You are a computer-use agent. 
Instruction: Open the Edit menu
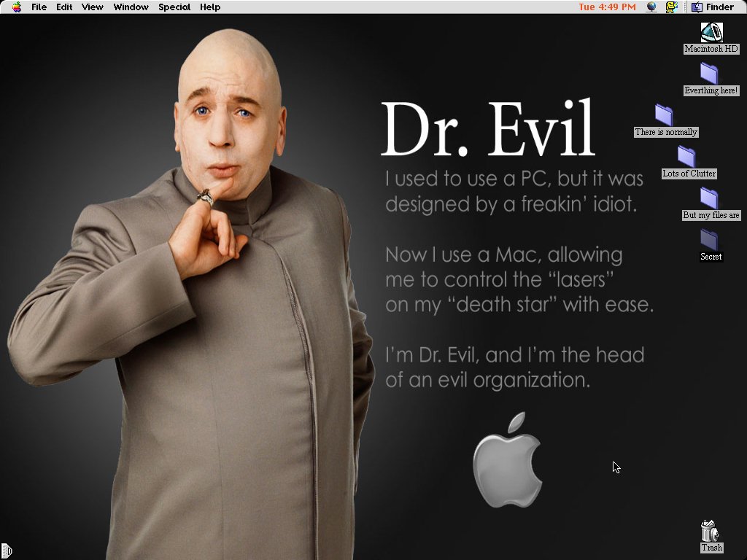(x=64, y=7)
